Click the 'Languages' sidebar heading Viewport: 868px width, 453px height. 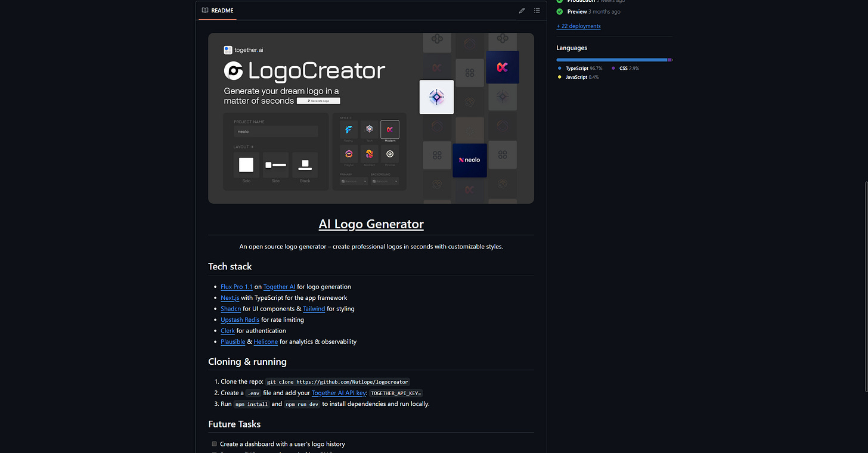tap(572, 48)
